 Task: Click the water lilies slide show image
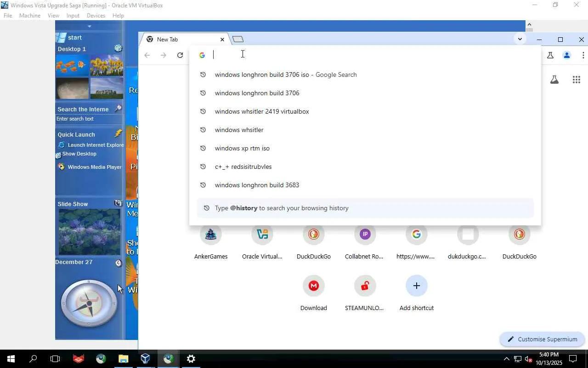90,232
